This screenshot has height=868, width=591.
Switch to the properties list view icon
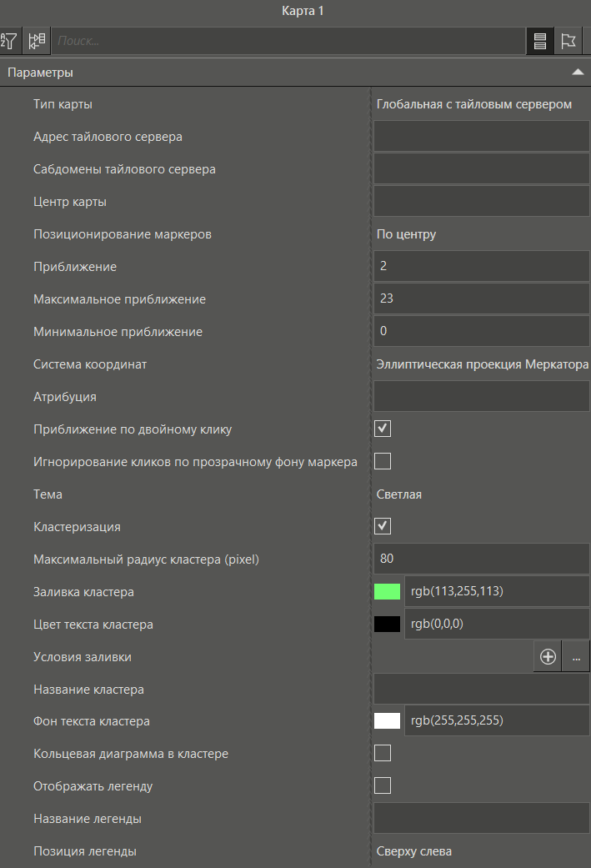540,40
